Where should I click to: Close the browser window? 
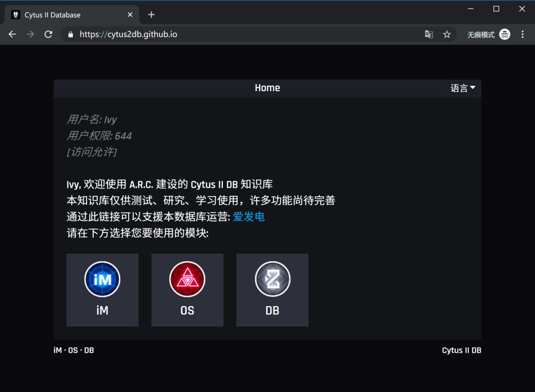[522, 8]
